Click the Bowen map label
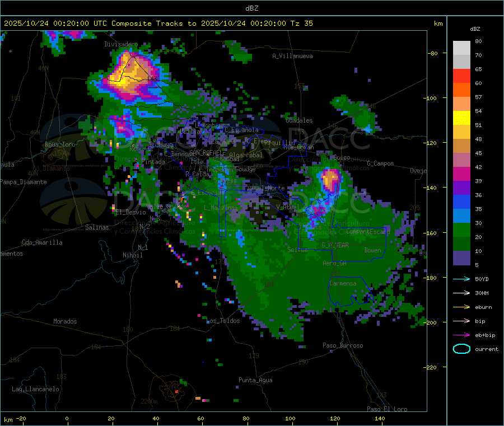Image resolution: width=504 pixels, height=426 pixels. coord(373,250)
